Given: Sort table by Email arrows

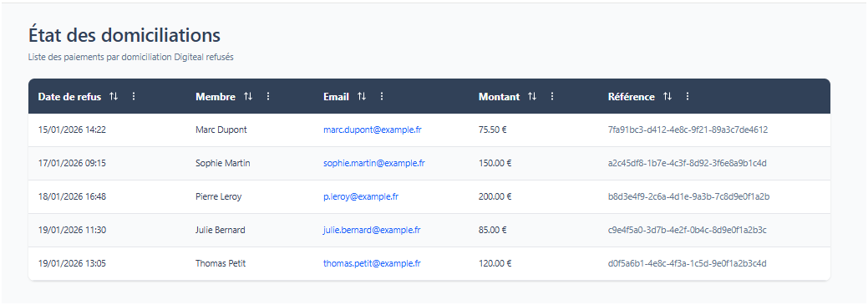Looking at the screenshot, I should click(x=362, y=96).
